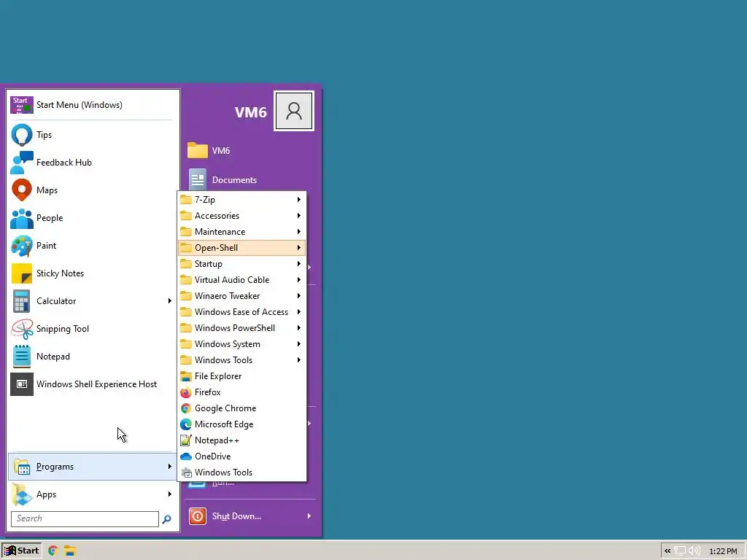The image size is (747, 560).
Task: Open OneDrive from Programs submenu
Action: tap(242, 456)
